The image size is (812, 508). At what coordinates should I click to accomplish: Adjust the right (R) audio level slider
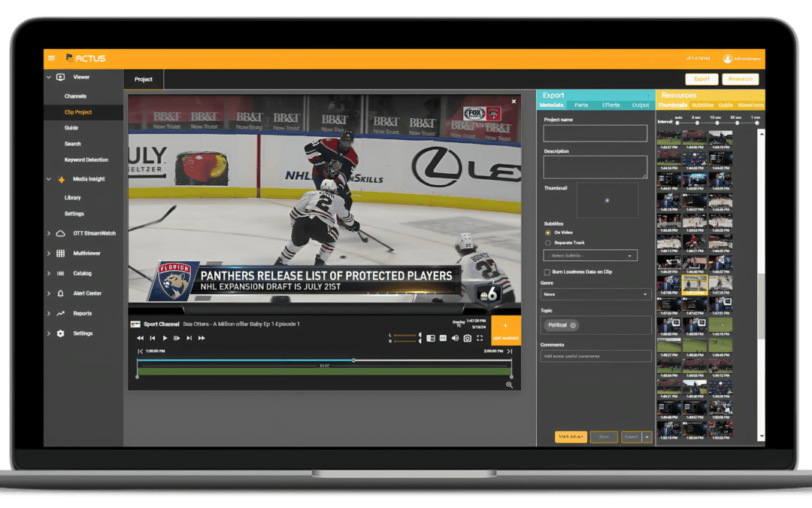(x=407, y=341)
